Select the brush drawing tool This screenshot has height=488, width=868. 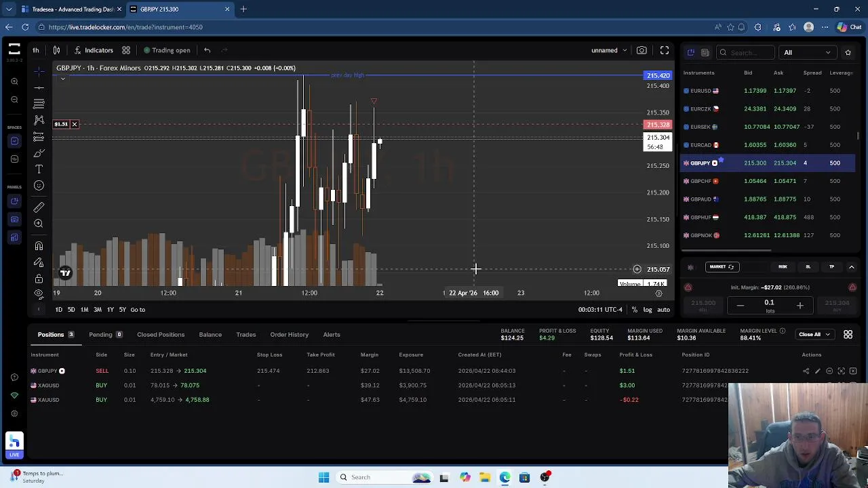[39, 153]
